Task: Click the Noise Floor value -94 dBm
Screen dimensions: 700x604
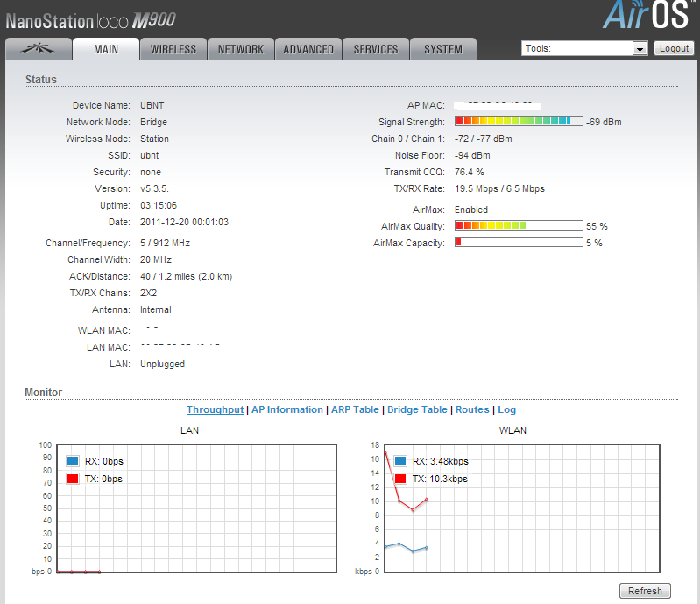Action: tap(472, 155)
